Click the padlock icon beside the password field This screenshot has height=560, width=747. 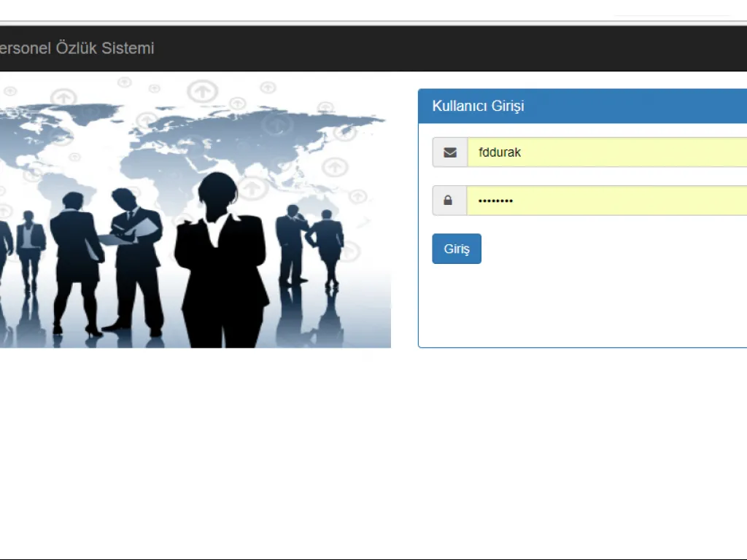click(448, 201)
